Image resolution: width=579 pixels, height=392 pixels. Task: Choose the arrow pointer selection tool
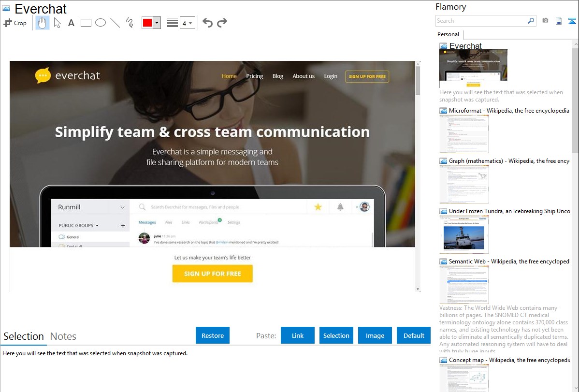[57, 23]
